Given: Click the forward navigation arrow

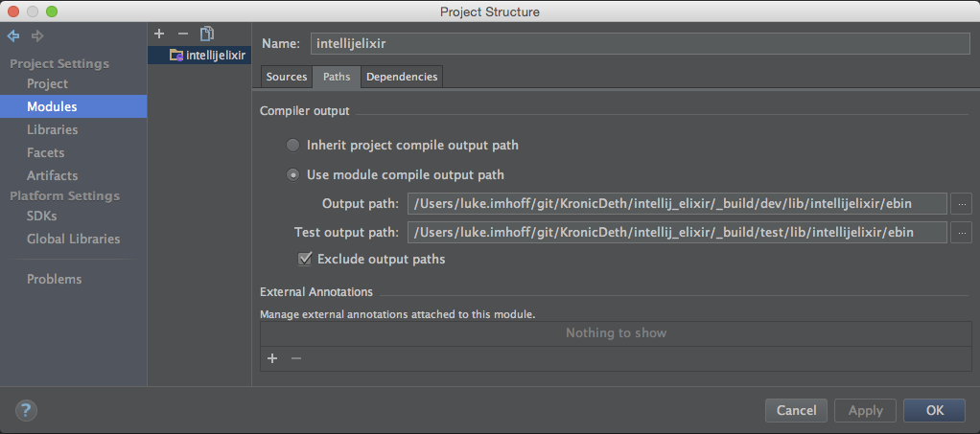Looking at the screenshot, I should coord(37,36).
